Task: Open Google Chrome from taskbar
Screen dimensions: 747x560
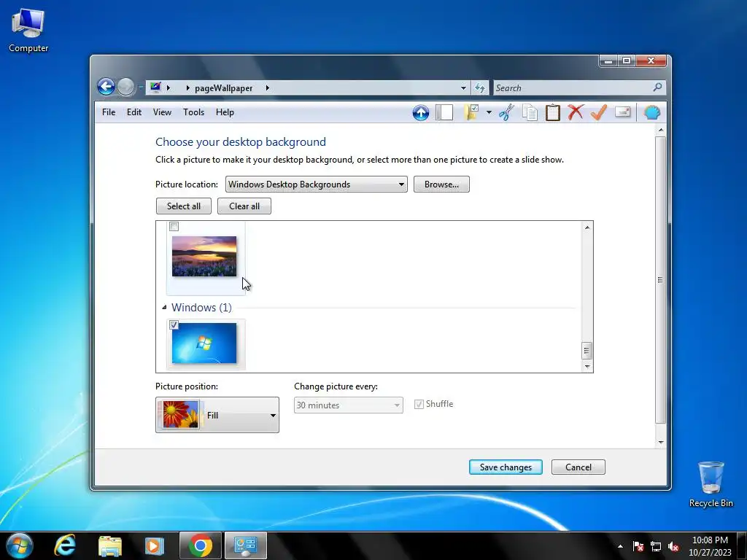Action: [x=201, y=545]
